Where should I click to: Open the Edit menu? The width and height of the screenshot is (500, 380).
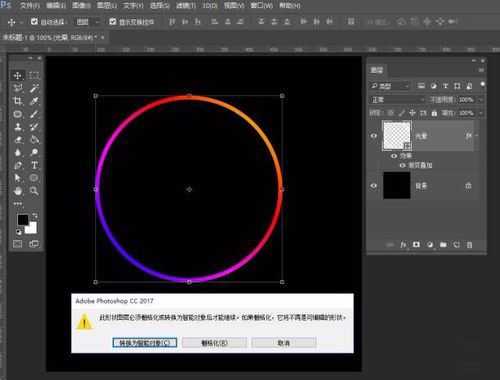pyautogui.click(x=56, y=5)
